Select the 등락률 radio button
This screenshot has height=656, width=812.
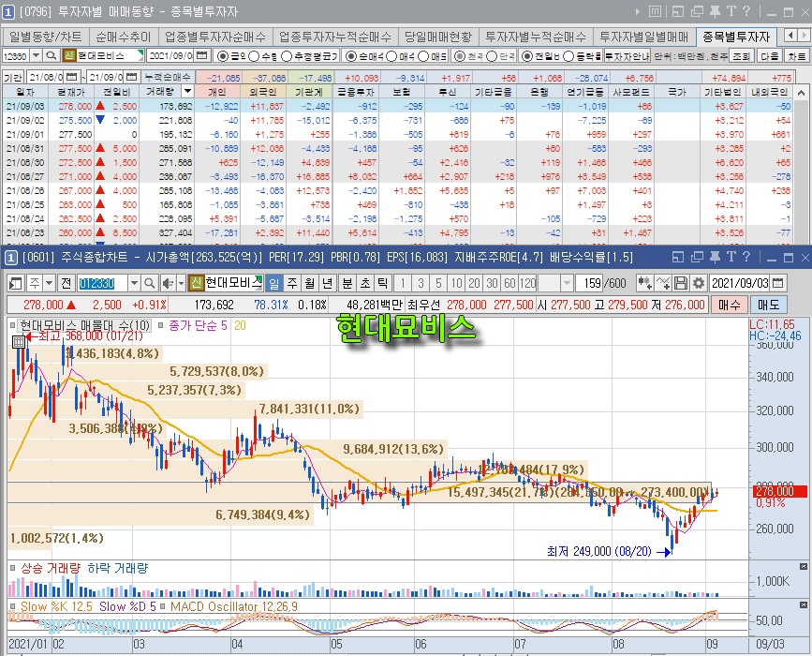tap(568, 56)
